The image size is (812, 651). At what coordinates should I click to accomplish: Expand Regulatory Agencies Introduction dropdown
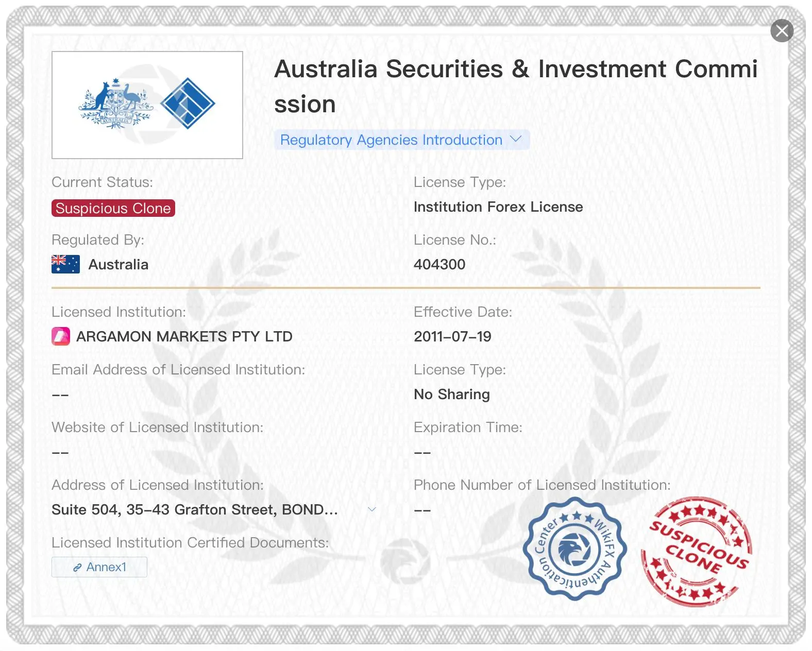pyautogui.click(x=402, y=140)
